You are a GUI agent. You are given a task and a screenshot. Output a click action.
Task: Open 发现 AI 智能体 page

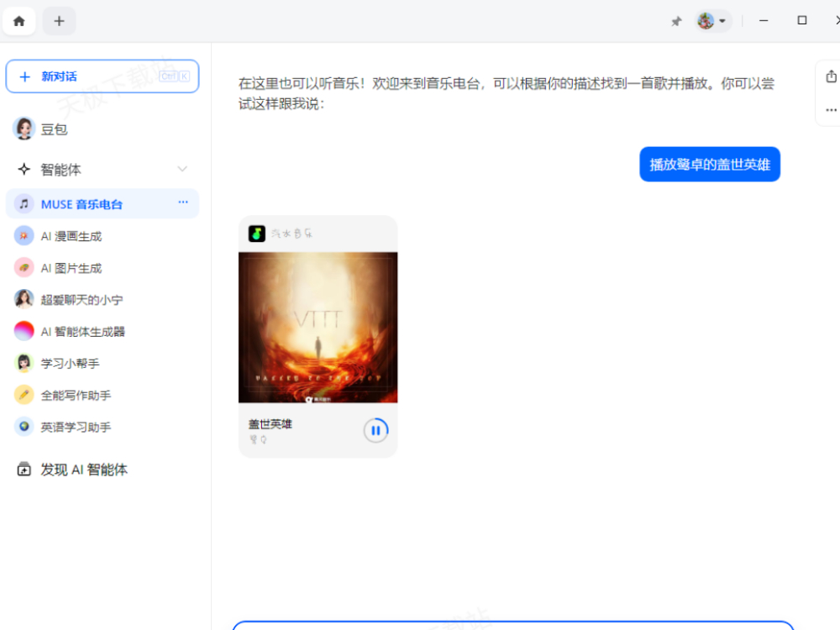pyautogui.click(x=102, y=470)
